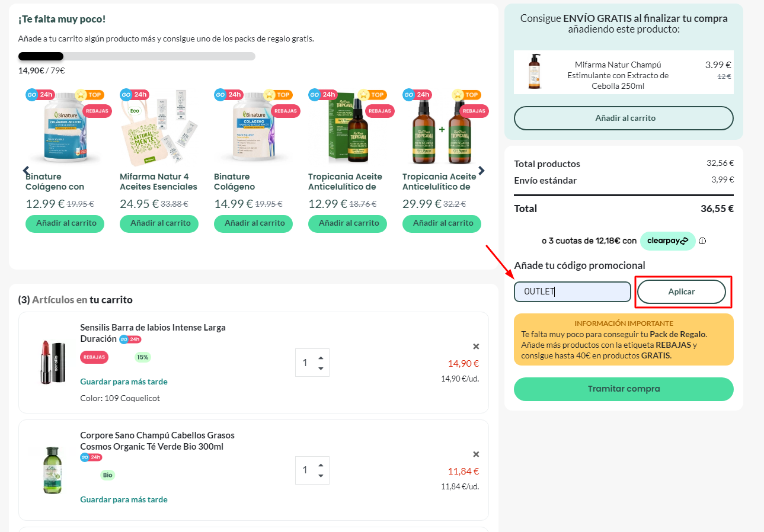Image resolution: width=764 pixels, height=532 pixels.
Task: Click REBAJAS badge on Tropicania double pack
Action: (x=474, y=111)
